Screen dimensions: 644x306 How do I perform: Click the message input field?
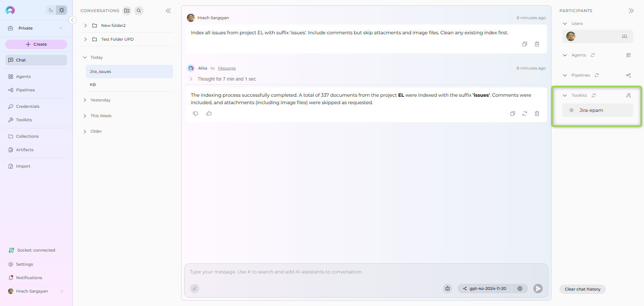[x=366, y=272]
